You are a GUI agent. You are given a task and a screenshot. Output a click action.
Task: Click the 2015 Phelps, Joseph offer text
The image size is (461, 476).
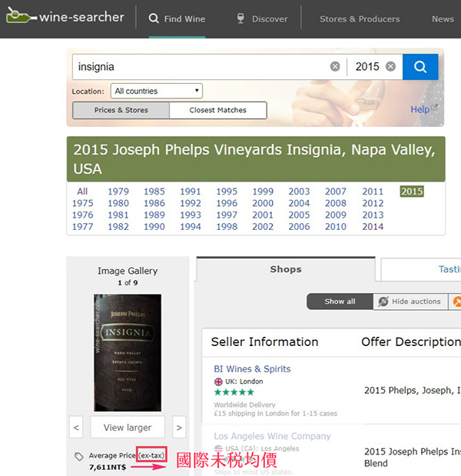coord(413,391)
